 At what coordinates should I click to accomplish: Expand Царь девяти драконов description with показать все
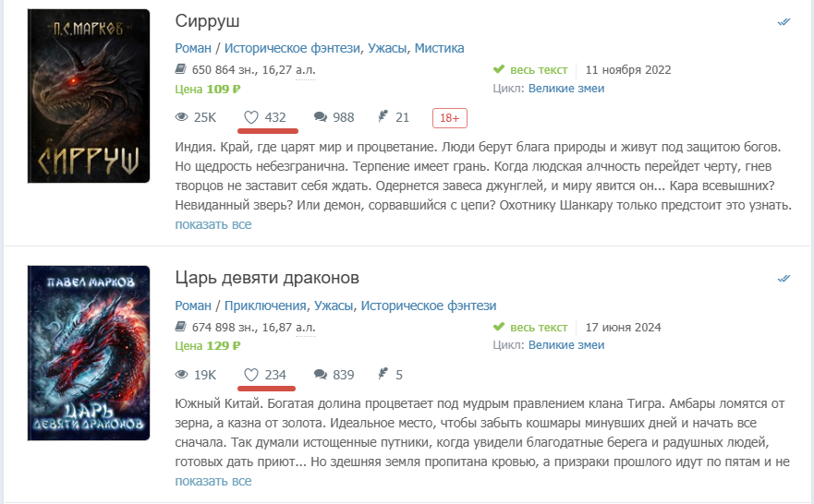point(213,481)
